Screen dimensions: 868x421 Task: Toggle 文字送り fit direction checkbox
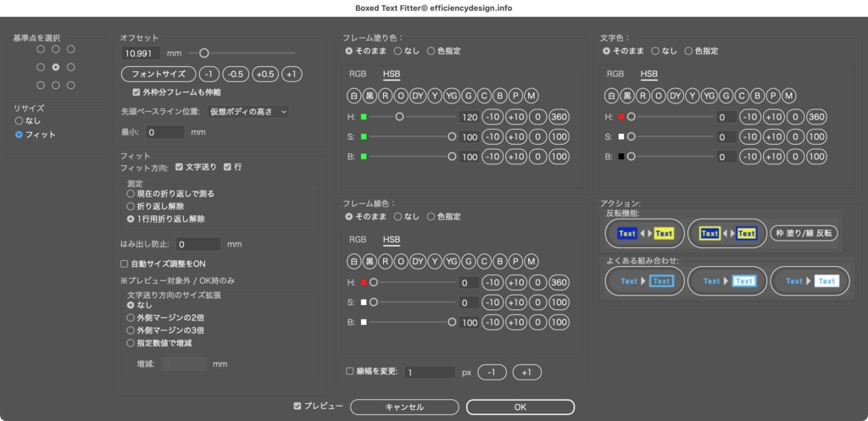pos(196,167)
